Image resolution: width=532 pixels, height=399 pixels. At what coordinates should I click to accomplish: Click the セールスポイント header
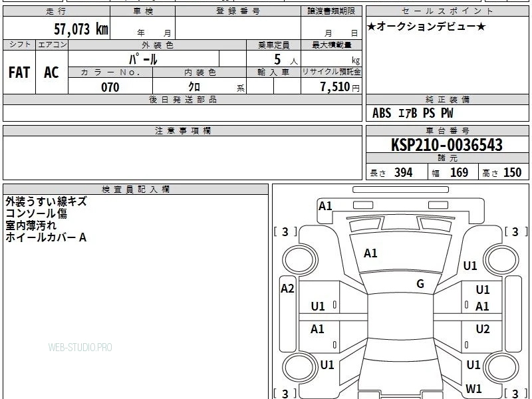pyautogui.click(x=448, y=11)
